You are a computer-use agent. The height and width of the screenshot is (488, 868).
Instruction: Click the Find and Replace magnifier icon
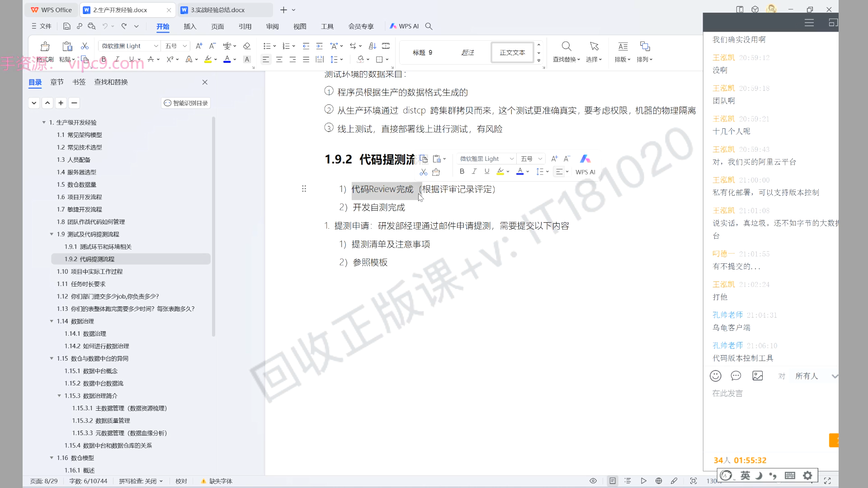point(566,47)
